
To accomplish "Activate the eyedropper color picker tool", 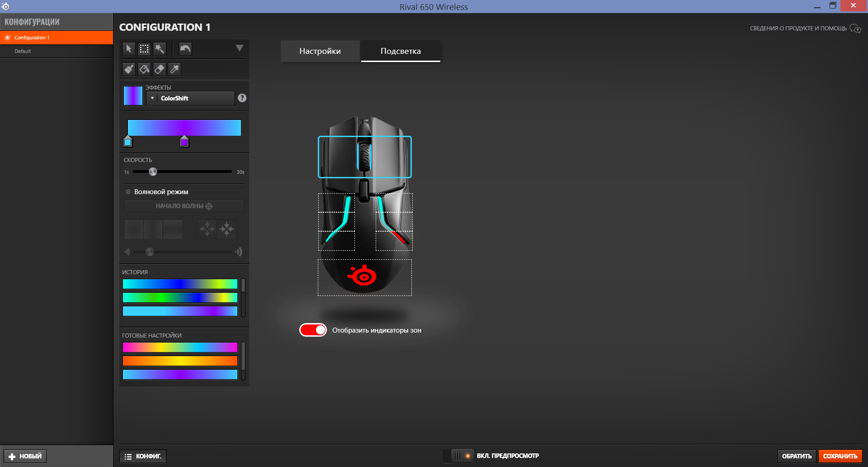I will tap(175, 69).
